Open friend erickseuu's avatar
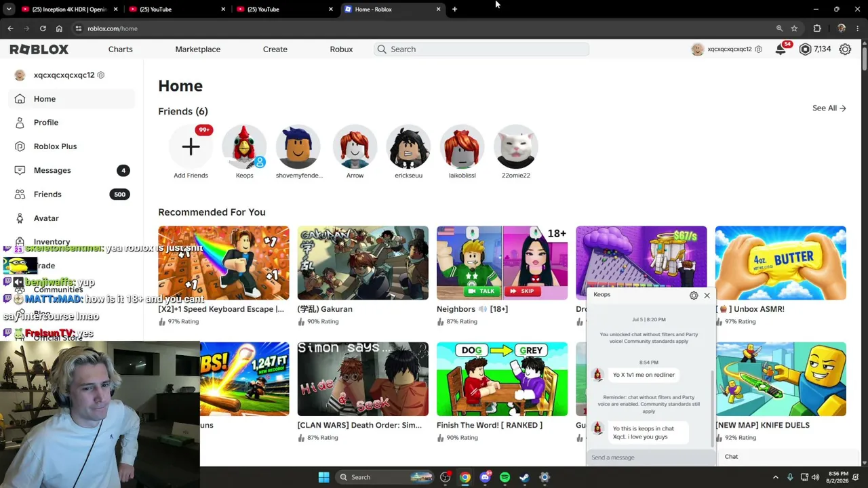868x488 pixels. (x=408, y=146)
